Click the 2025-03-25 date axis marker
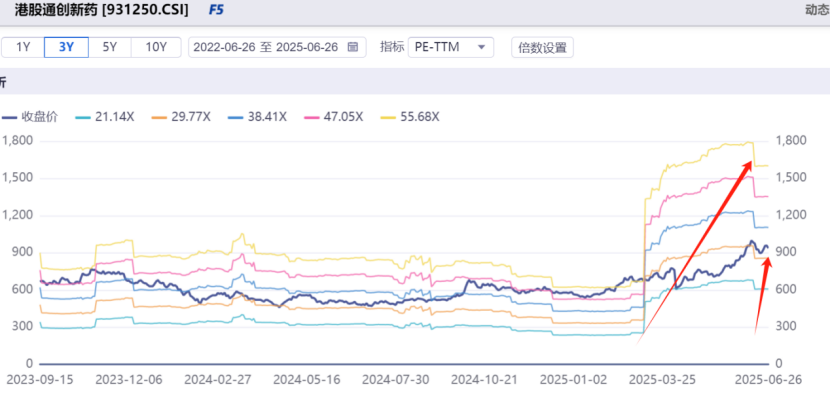Image resolution: width=830 pixels, height=393 pixels. tap(669, 380)
